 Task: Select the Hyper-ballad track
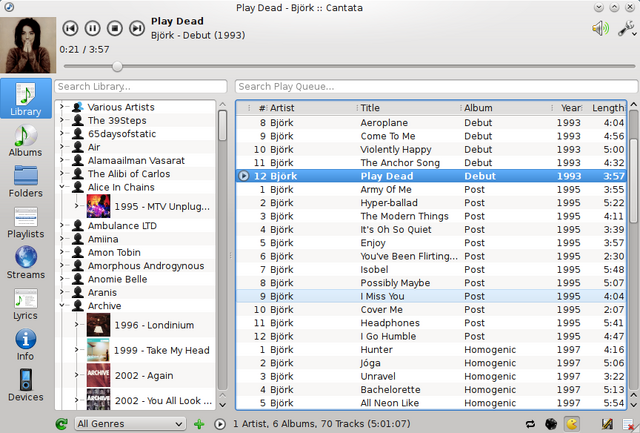pyautogui.click(x=431, y=203)
